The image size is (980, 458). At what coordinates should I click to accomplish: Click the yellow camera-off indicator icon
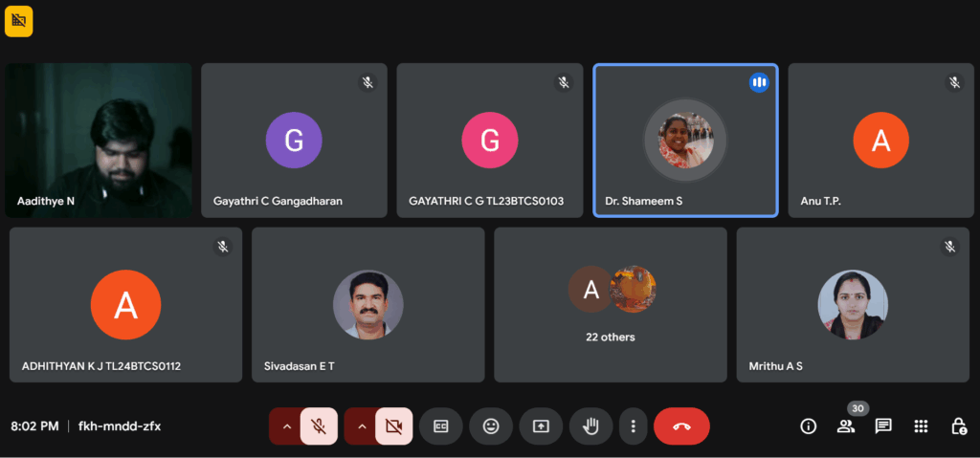click(x=19, y=21)
